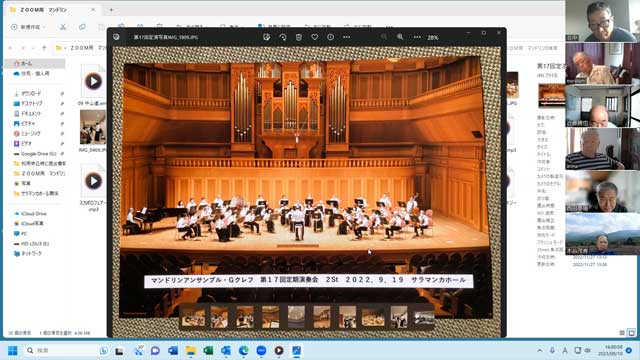
Task: Open volume control in system tray
Action: click(588, 351)
